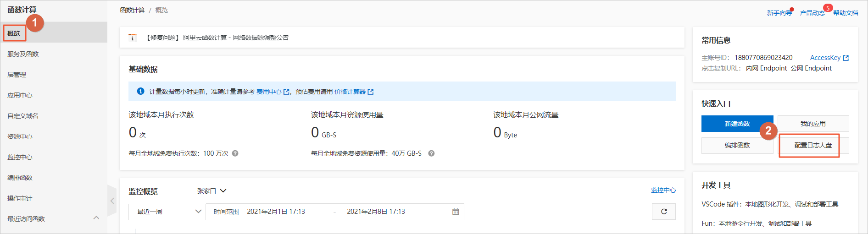Click VSCode 插件 development tool entry
Viewport: 868px width, 234px height.
click(770, 204)
